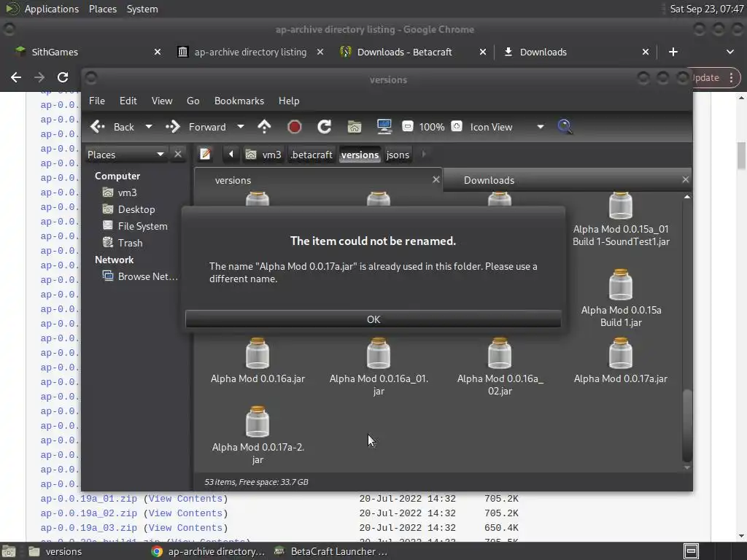Click Chrome's back navigation arrow
Viewport: 747px width, 560px height.
16,77
